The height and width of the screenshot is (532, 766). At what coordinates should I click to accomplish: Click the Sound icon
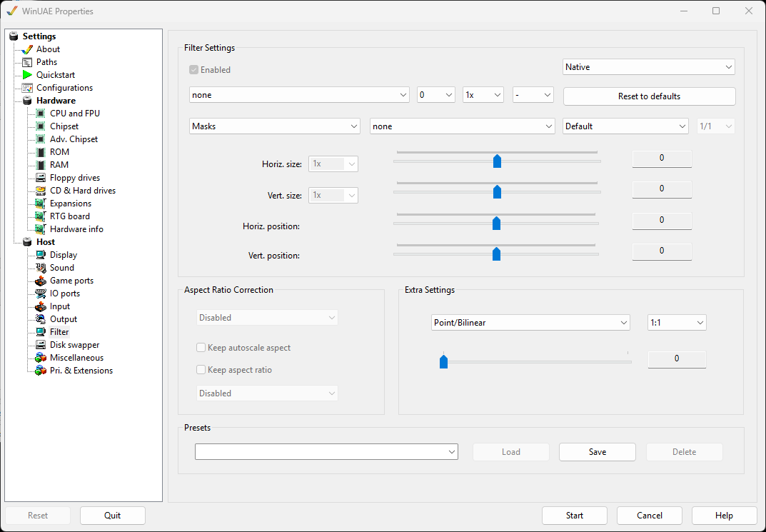click(41, 268)
